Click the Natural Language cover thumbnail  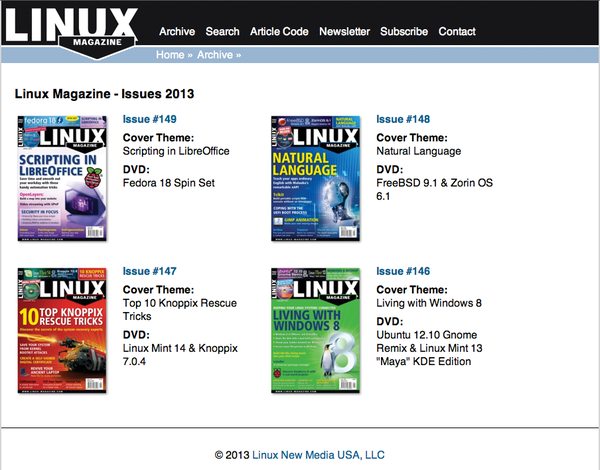(318, 180)
